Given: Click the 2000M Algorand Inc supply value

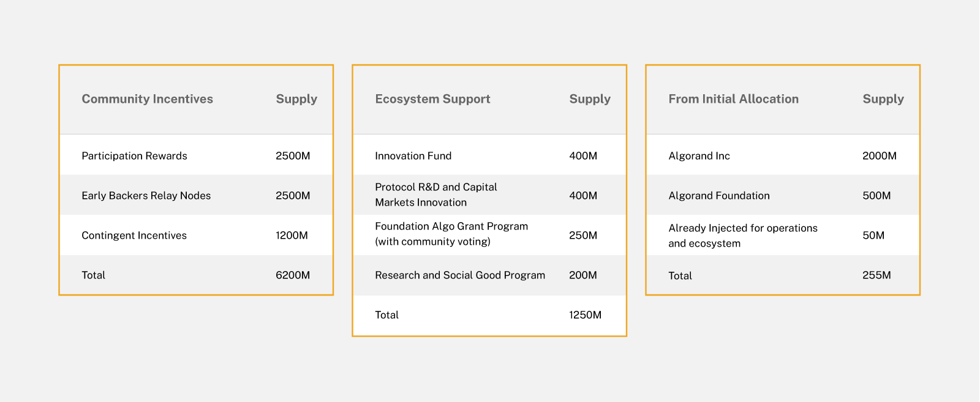Looking at the screenshot, I should pos(879,156).
